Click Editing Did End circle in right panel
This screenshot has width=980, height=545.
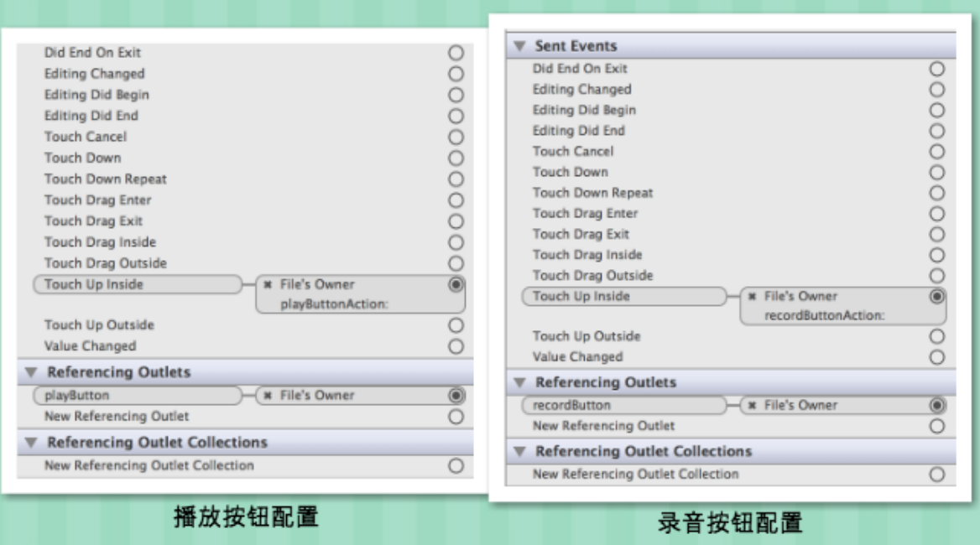coord(936,131)
